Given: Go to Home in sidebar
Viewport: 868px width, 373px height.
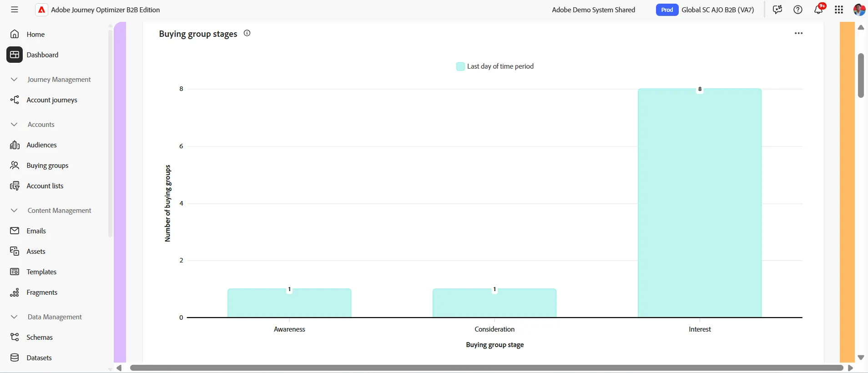Looking at the screenshot, I should [35, 34].
